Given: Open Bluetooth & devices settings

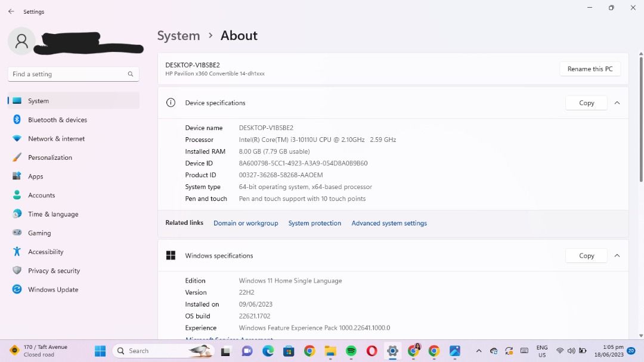Looking at the screenshot, I should coord(57,120).
